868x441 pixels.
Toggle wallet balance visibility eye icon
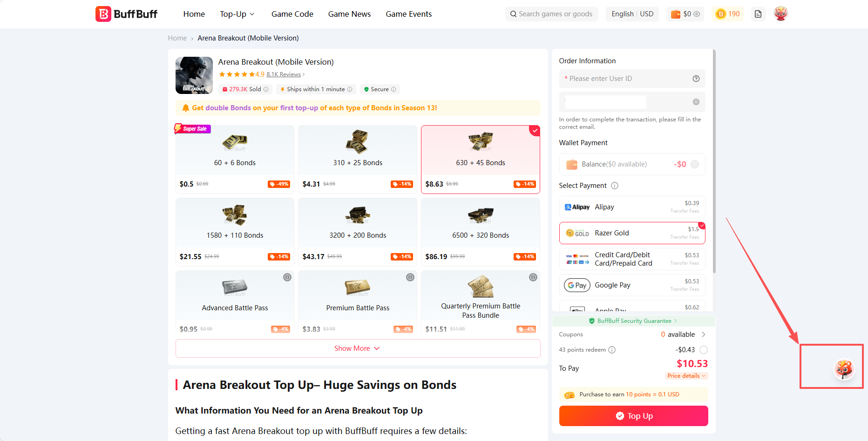coord(697,14)
